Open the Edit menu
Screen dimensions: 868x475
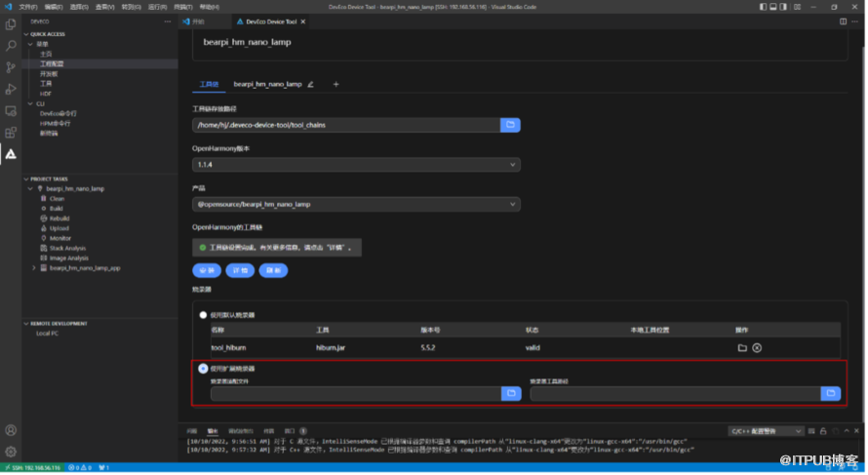pyautogui.click(x=54, y=7)
